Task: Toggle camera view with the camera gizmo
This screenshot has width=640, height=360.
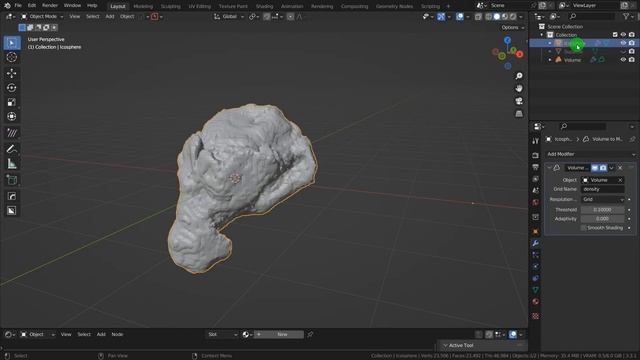Action: point(519,101)
